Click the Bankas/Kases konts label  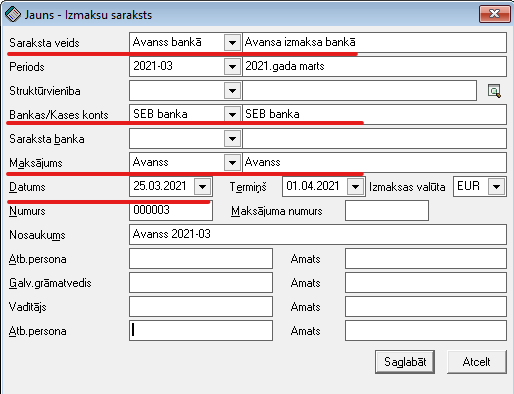59,115
